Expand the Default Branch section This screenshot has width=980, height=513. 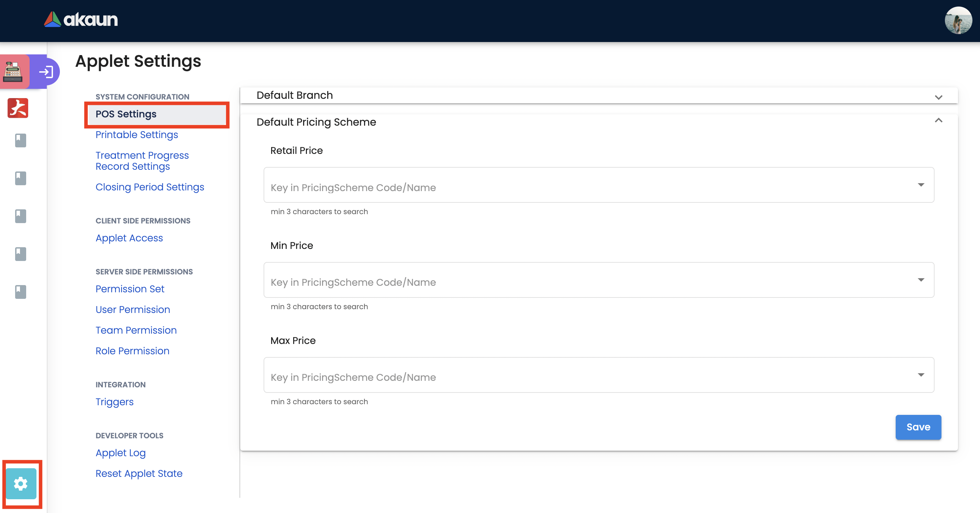click(938, 97)
